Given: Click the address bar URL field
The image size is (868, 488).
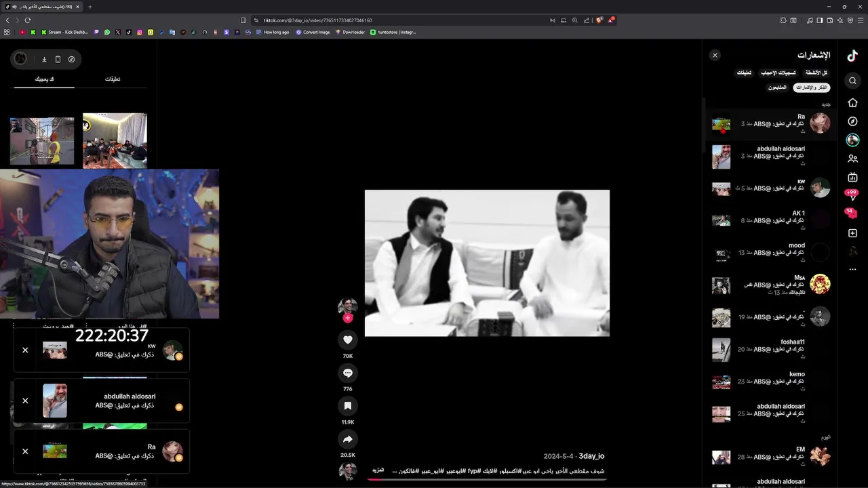Looking at the screenshot, I should [400, 20].
